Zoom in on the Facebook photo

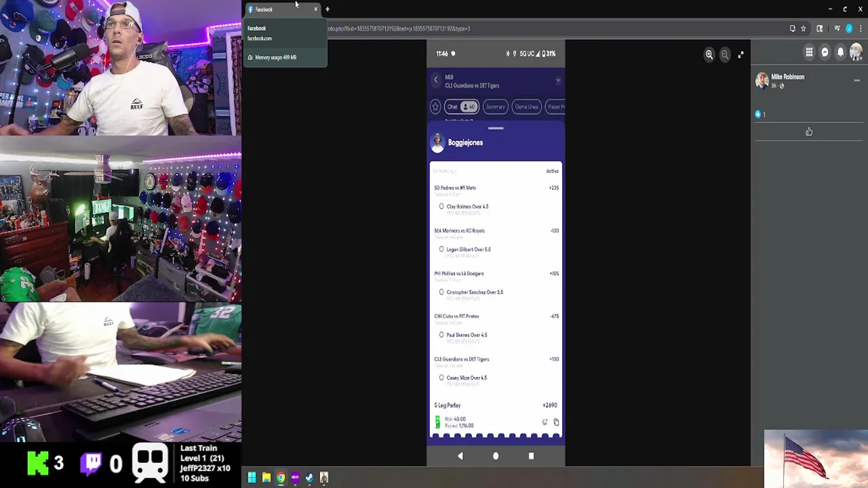pos(709,54)
